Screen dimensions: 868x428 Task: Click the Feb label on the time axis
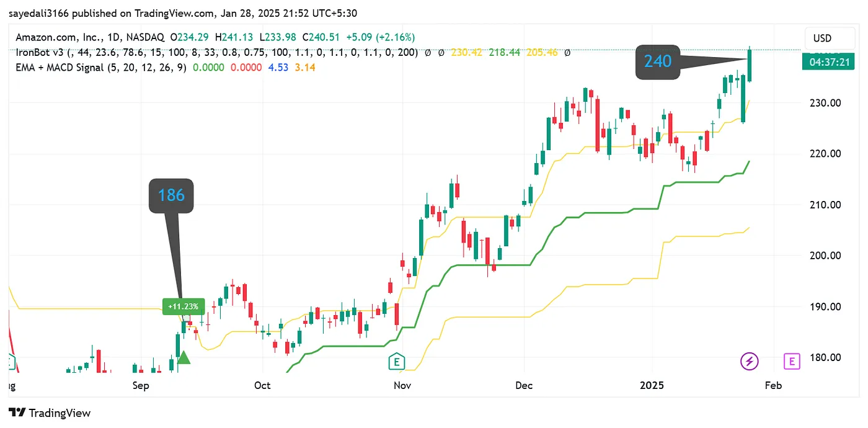coord(773,385)
